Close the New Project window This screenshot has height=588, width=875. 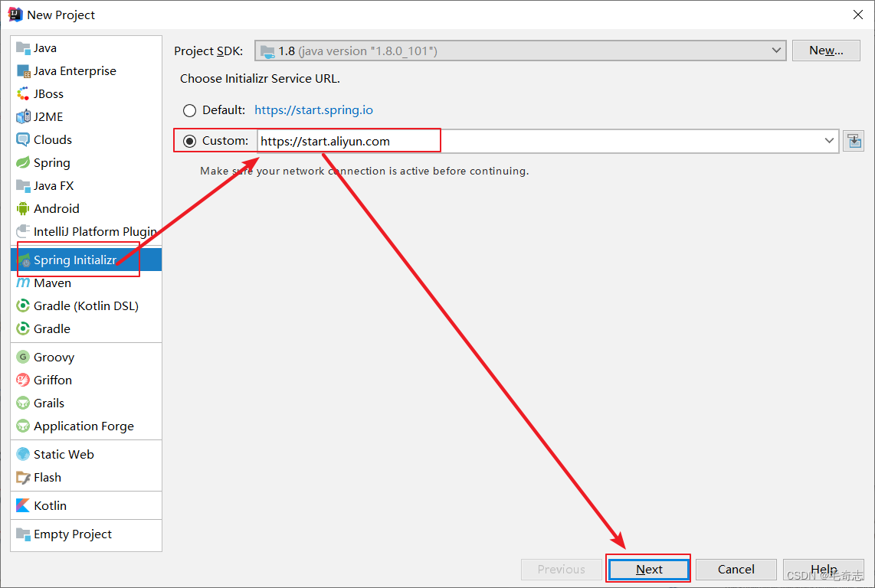(858, 15)
